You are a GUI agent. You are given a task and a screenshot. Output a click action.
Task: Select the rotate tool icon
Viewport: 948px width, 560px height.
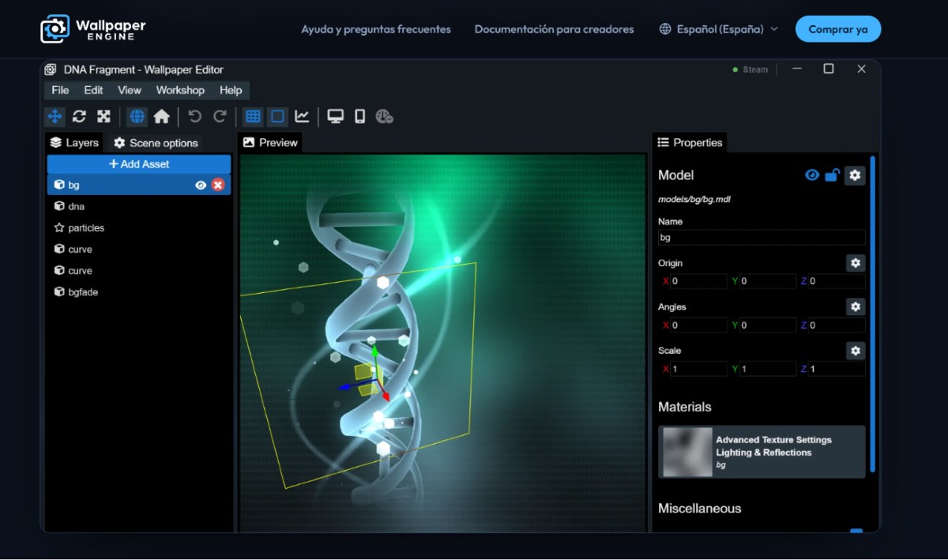[x=79, y=117]
